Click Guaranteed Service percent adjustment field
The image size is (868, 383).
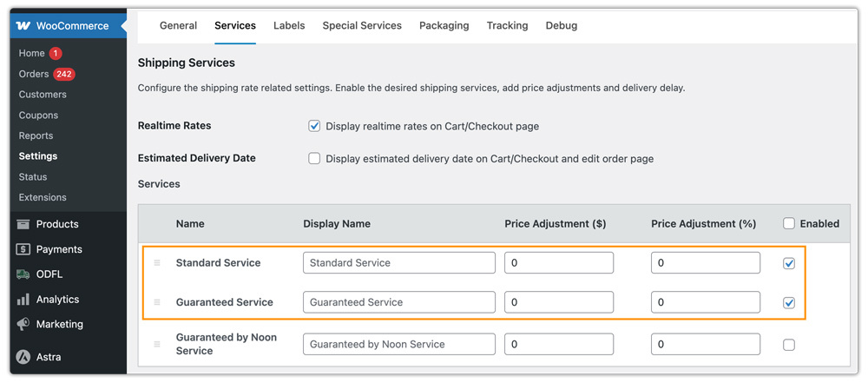tap(706, 302)
